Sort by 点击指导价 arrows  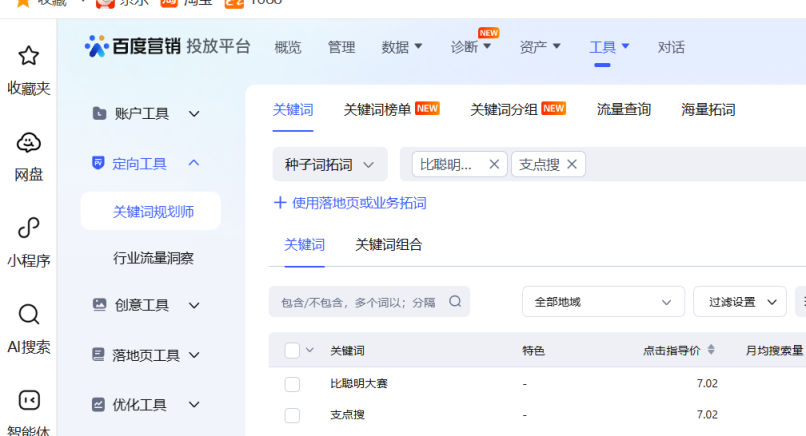coord(711,350)
